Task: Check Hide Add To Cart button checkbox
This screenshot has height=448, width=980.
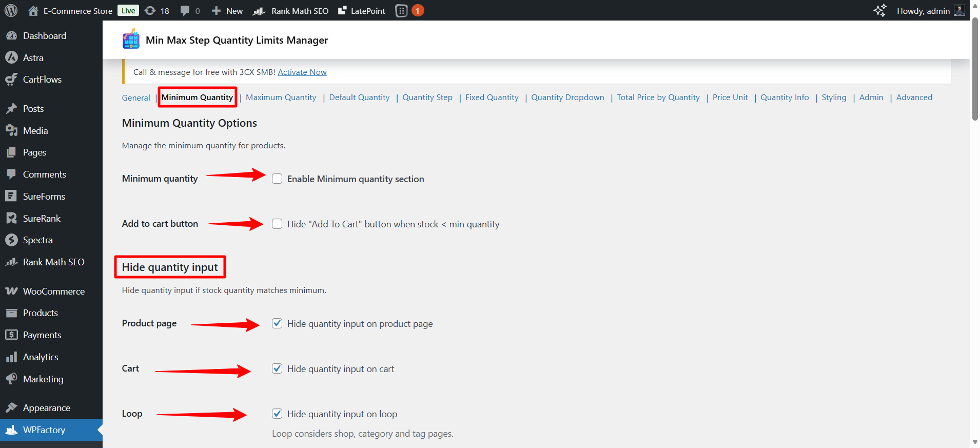Action: [x=277, y=224]
